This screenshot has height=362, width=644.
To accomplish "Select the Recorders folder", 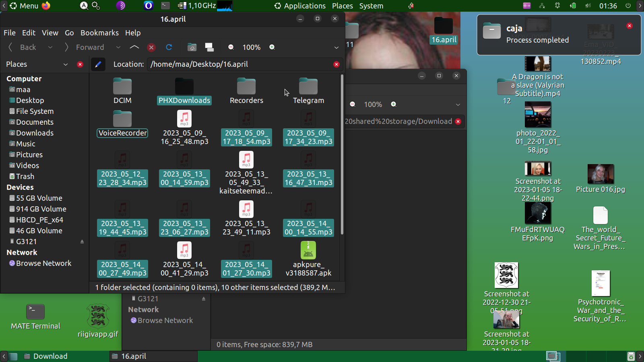I will (246, 91).
